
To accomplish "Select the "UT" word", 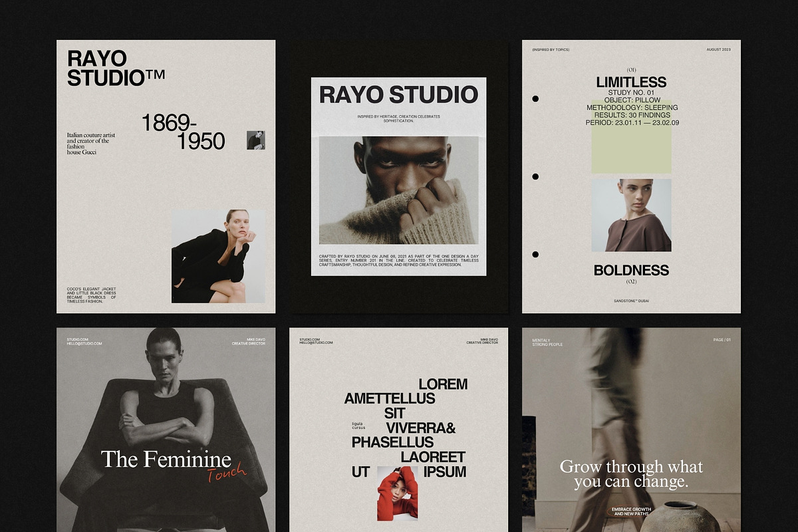I will tap(360, 472).
